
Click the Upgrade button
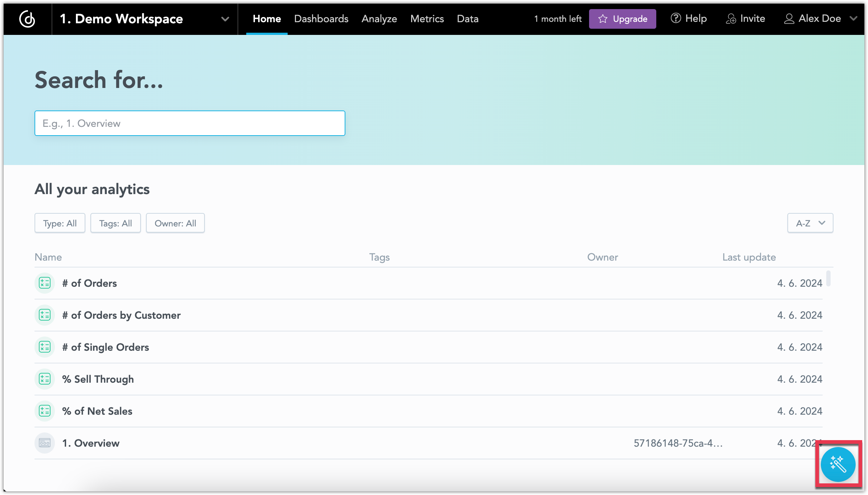point(622,19)
